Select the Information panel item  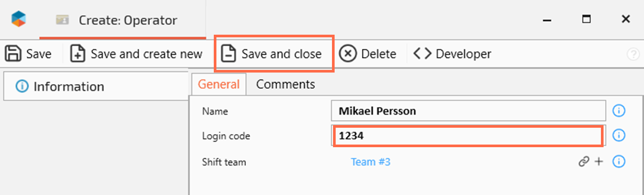tap(96, 86)
